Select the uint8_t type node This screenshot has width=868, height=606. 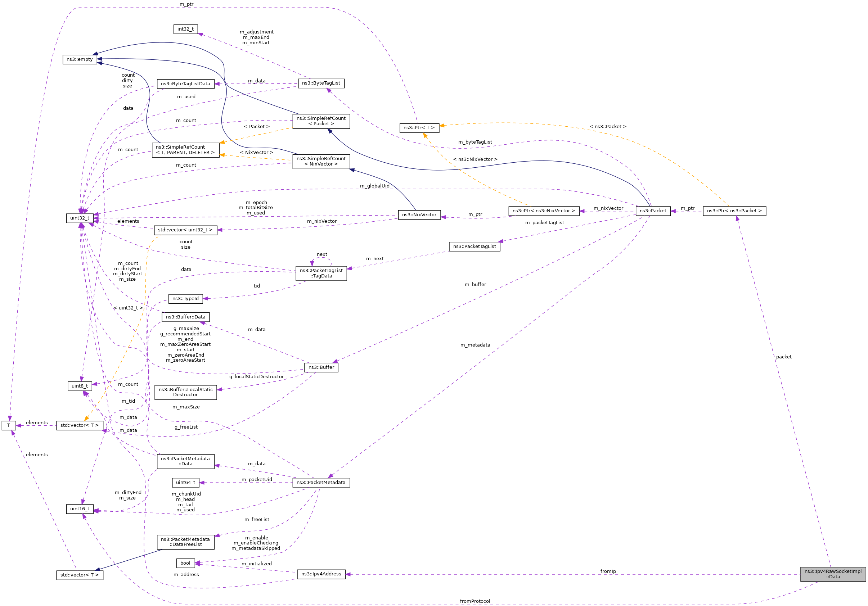[80, 386]
